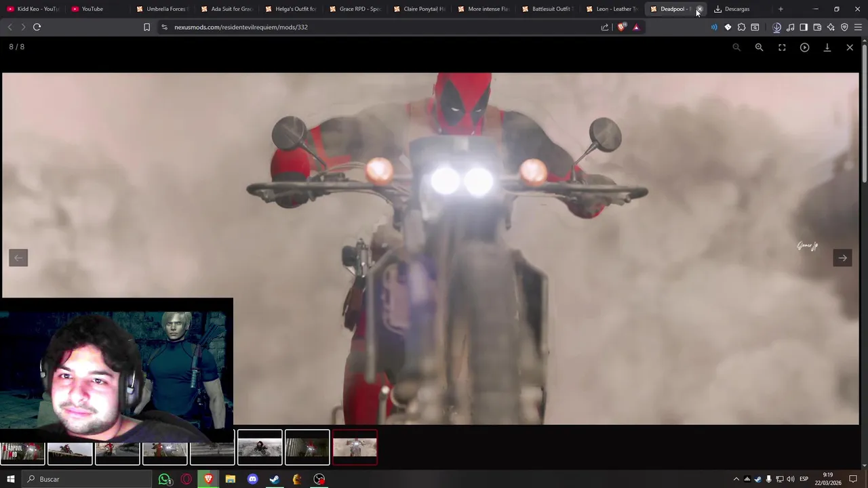Click the blue sound-wave extension icon
This screenshot has height=488, width=868.
click(714, 27)
